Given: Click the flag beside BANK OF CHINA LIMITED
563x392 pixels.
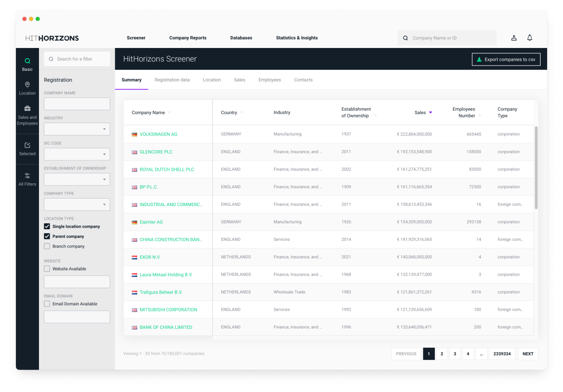Looking at the screenshot, I should 134,327.
